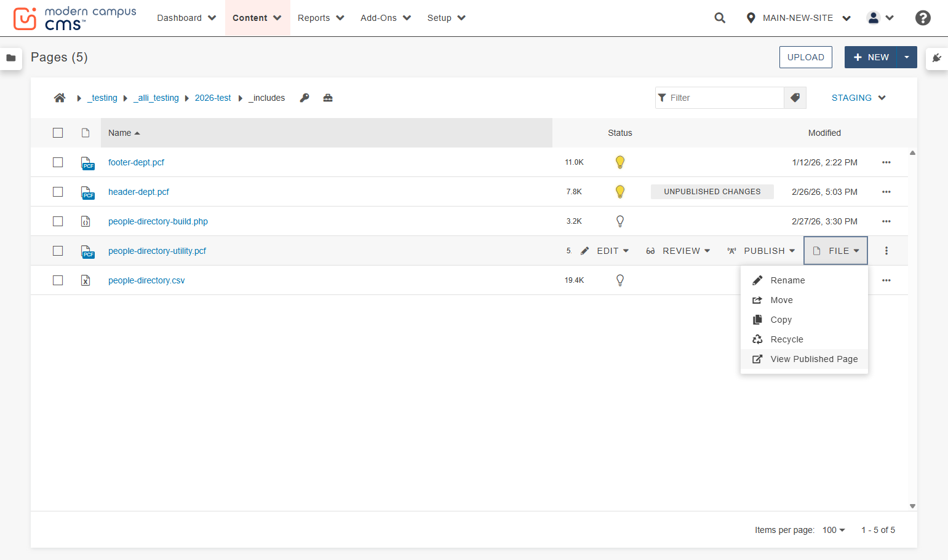
Task: Check the people-directory-build.php checkbox
Action: (x=58, y=221)
